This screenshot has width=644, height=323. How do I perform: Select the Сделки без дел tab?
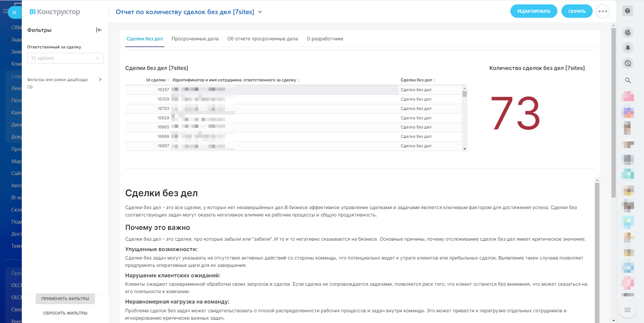click(x=145, y=39)
